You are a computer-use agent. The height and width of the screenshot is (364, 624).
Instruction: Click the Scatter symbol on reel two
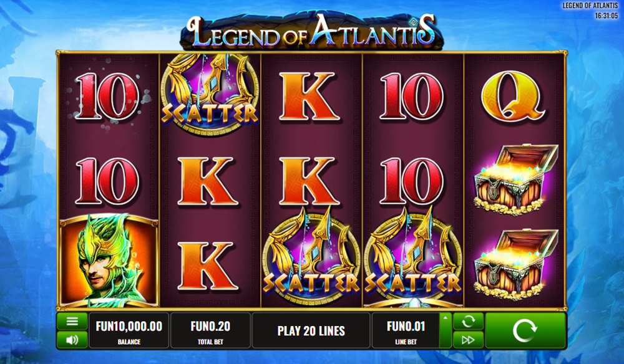(209, 95)
